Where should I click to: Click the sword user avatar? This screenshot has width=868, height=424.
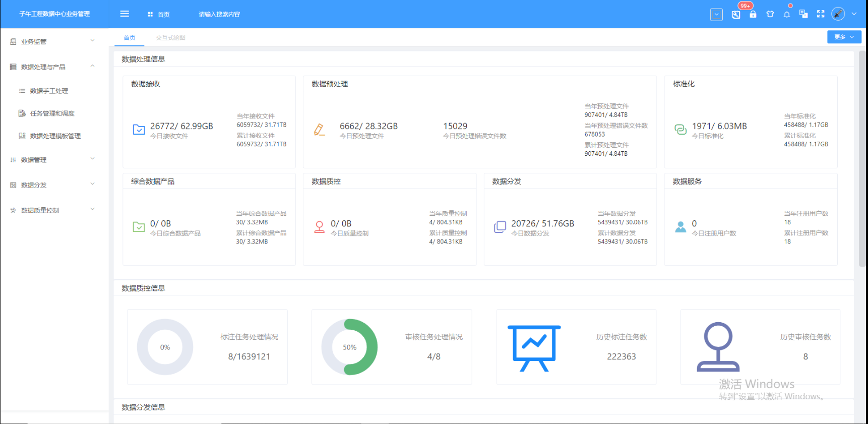(838, 14)
